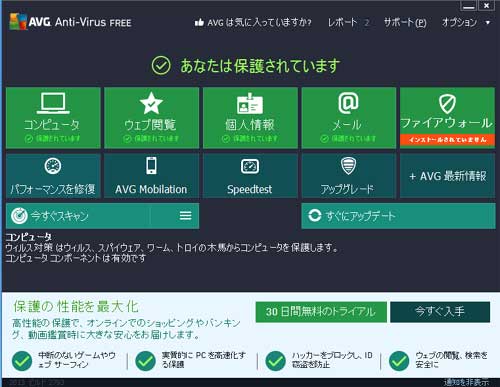This screenshot has width=500, height=387.
Task: Open the レポート menu
Action: [342, 22]
